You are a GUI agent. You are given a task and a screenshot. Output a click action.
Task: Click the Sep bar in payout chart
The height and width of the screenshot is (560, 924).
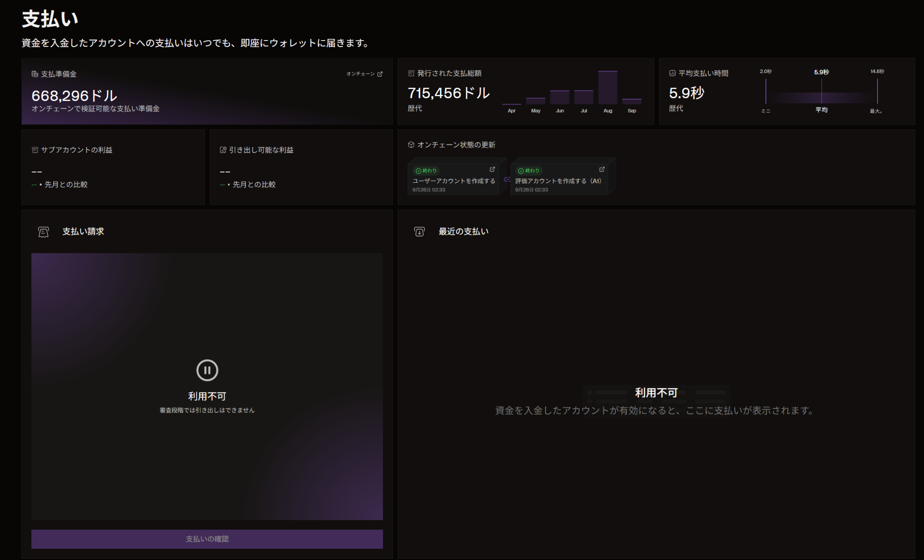[632, 102]
